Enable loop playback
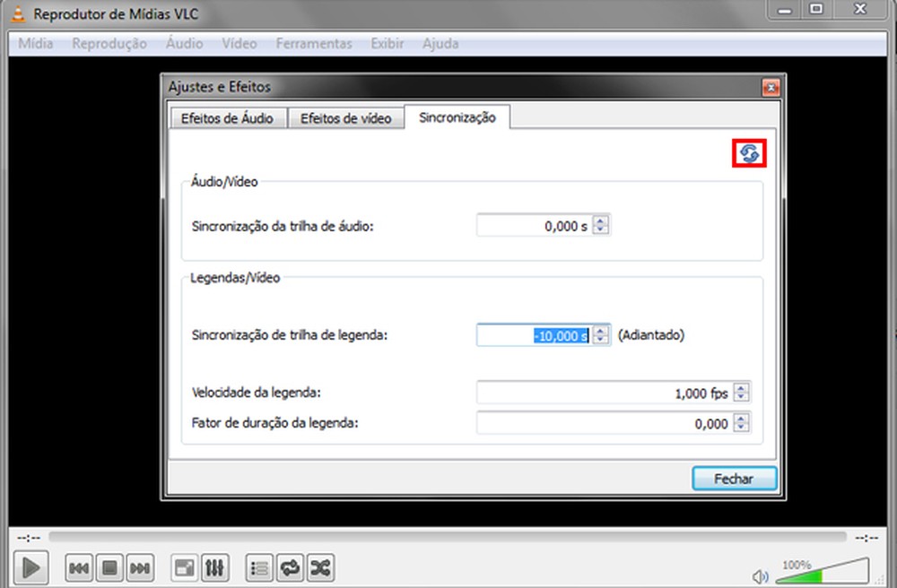 tap(289, 567)
